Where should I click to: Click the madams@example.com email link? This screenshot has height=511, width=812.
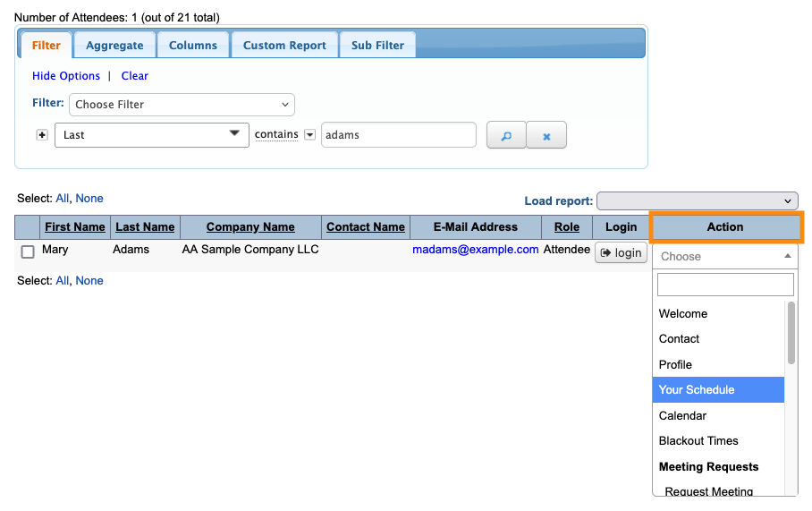[476, 250]
